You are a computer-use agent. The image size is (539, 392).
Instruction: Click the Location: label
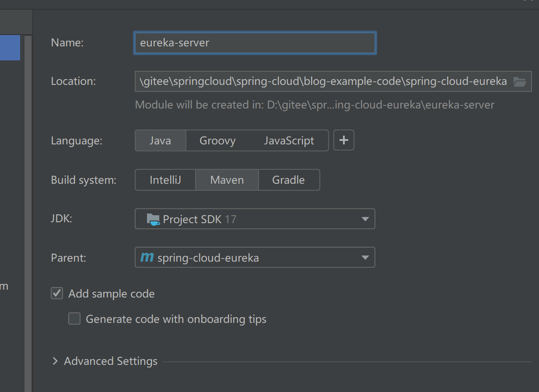[x=73, y=81]
